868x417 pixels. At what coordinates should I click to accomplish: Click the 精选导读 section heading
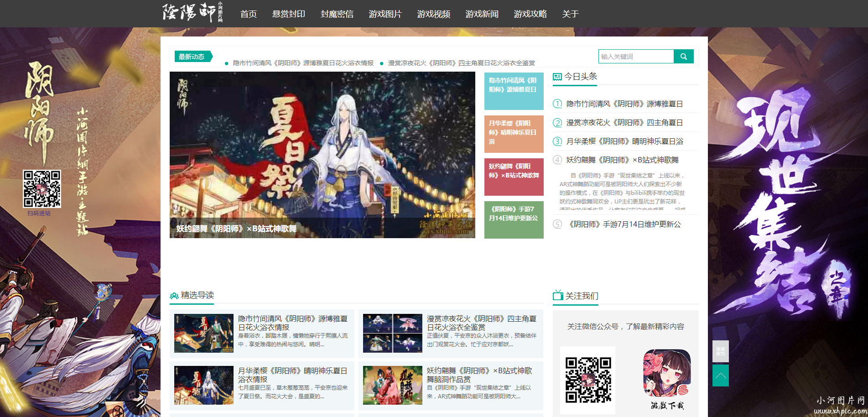pos(198,295)
